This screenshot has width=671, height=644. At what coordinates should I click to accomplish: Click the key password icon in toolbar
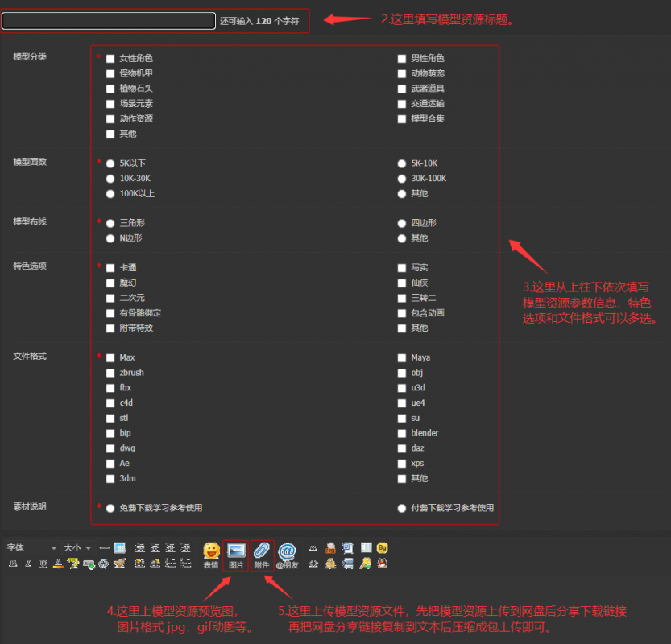365,563
